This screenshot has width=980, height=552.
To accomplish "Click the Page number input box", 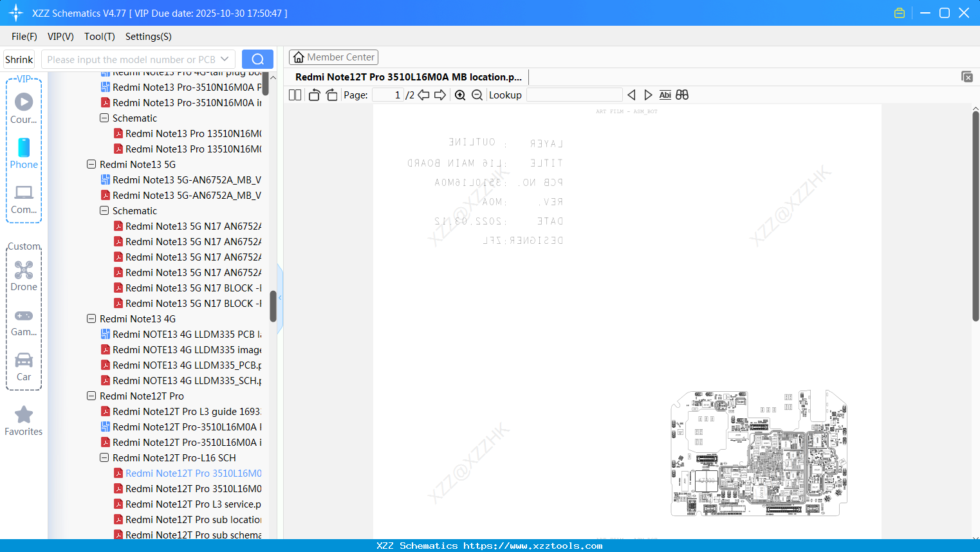I will [x=388, y=95].
